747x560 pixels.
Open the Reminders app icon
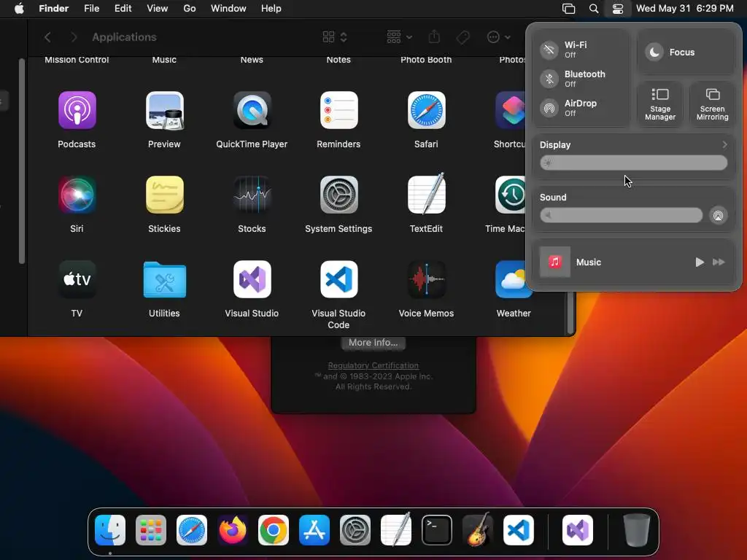coord(338,111)
